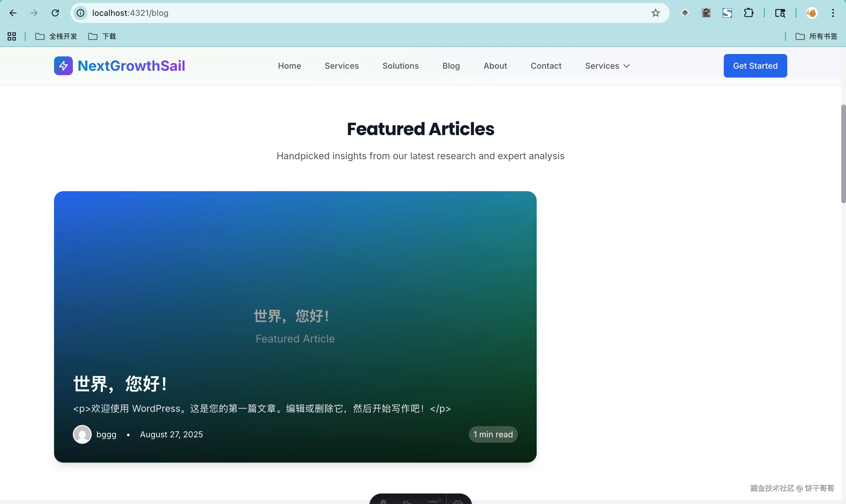The width and height of the screenshot is (846, 504).
Task: Open the Solutions nav item
Action: (400, 66)
